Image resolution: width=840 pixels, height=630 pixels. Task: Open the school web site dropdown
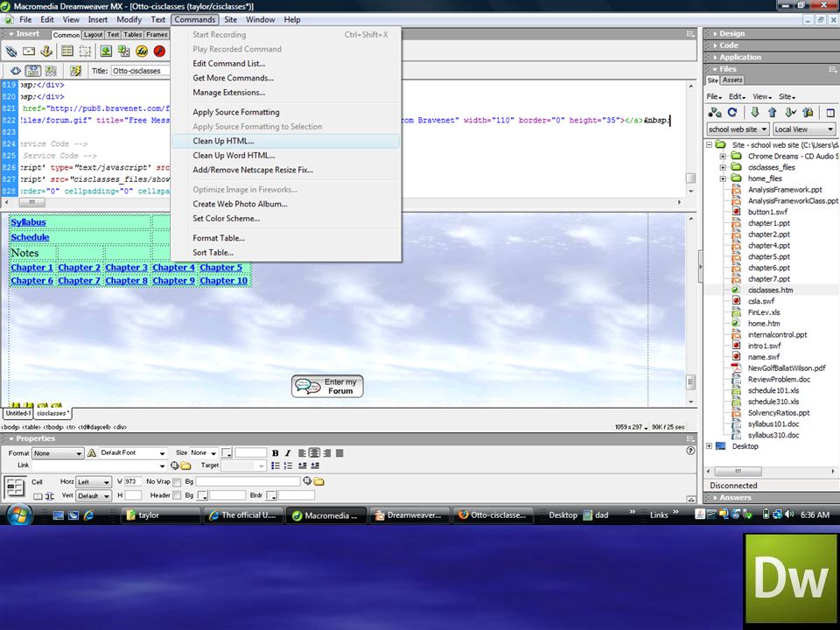click(x=738, y=129)
